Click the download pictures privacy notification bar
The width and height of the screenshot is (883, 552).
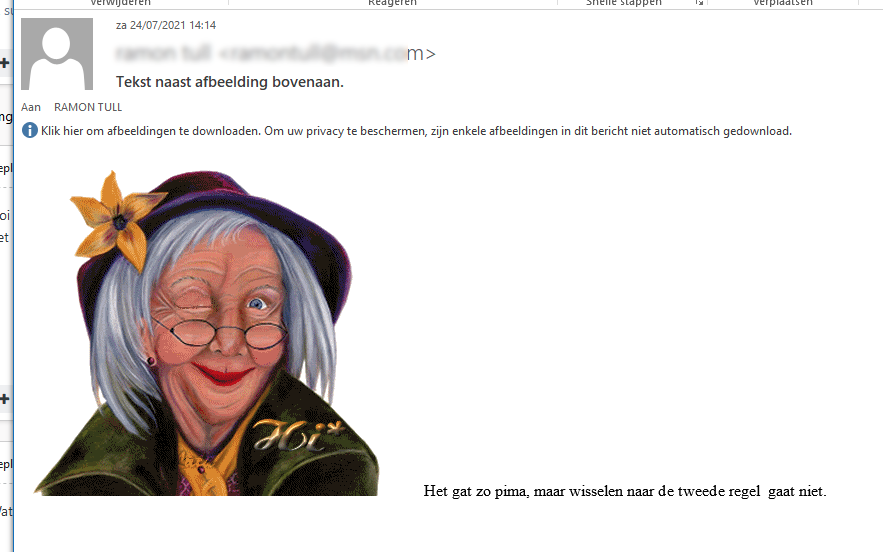coord(407,131)
